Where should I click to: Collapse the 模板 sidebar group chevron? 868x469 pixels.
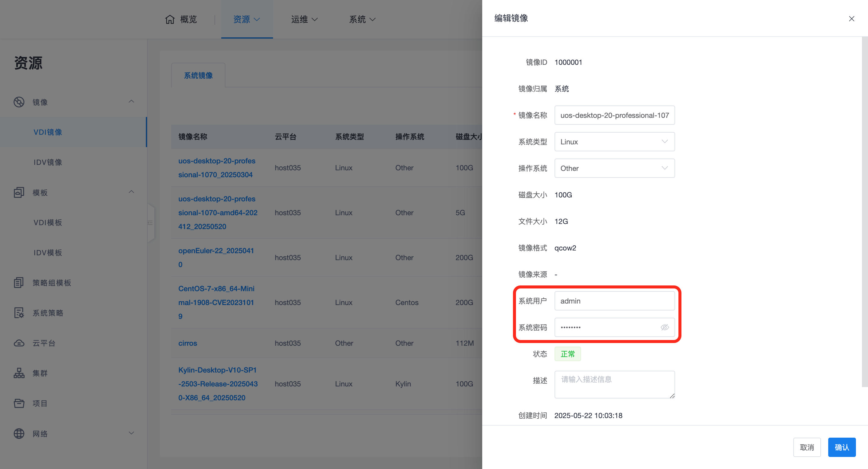pyautogui.click(x=131, y=192)
